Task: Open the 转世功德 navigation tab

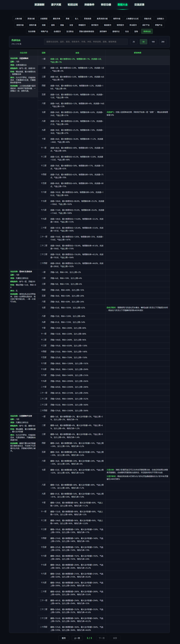Action: click(x=106, y=4)
